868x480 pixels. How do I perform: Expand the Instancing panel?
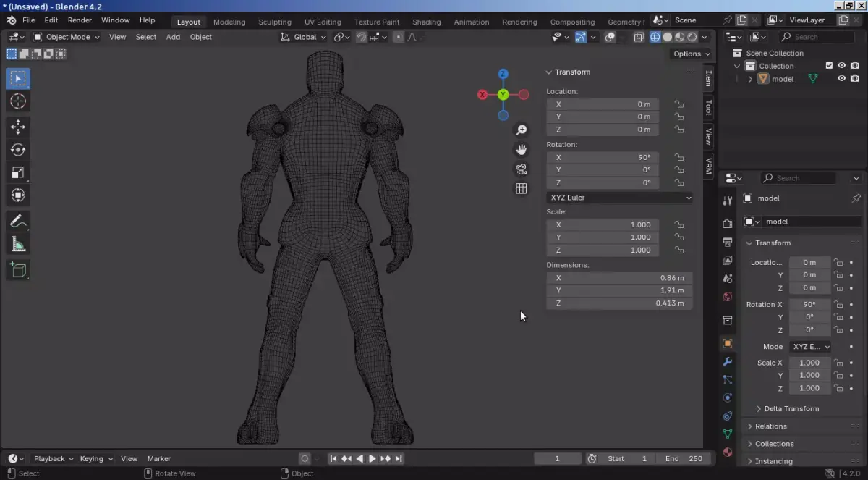click(x=750, y=461)
